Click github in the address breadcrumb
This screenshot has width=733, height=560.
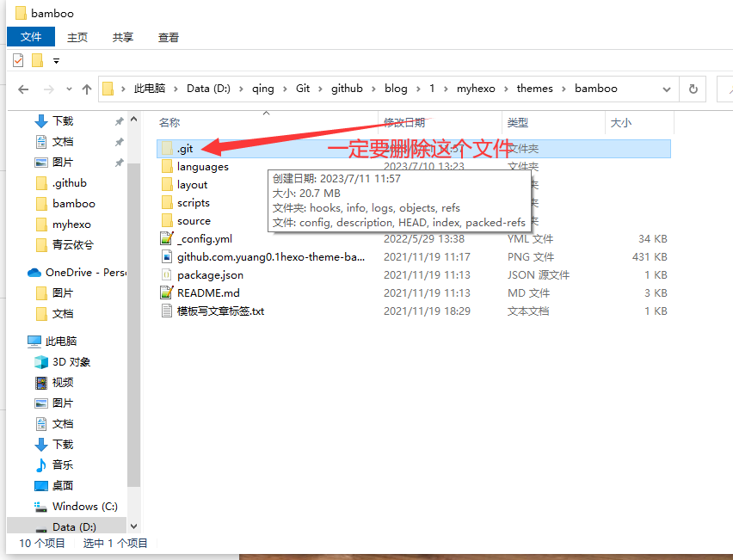[x=347, y=89]
